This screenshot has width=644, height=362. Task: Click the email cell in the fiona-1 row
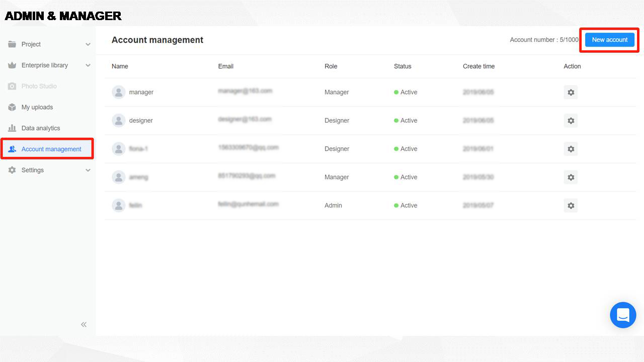[248, 147]
